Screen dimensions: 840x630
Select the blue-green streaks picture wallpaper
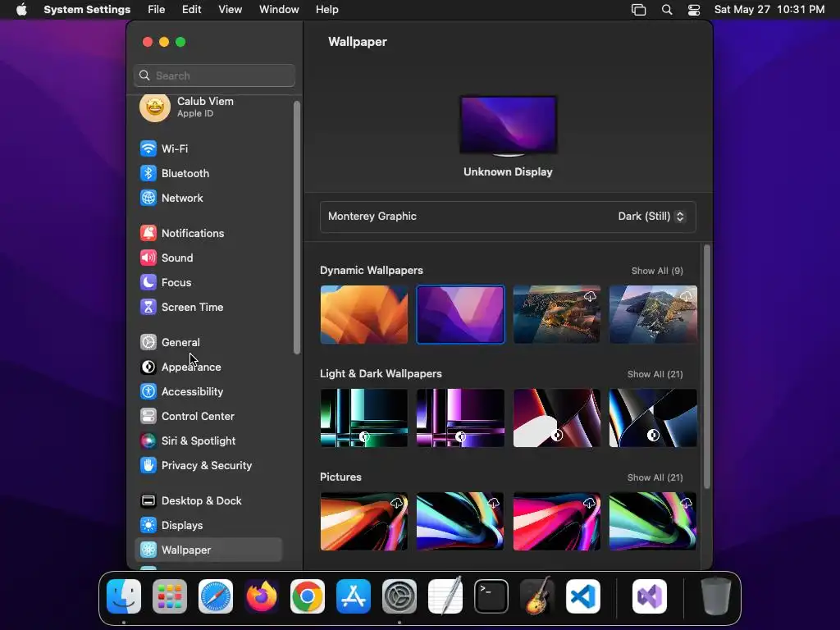tap(460, 521)
